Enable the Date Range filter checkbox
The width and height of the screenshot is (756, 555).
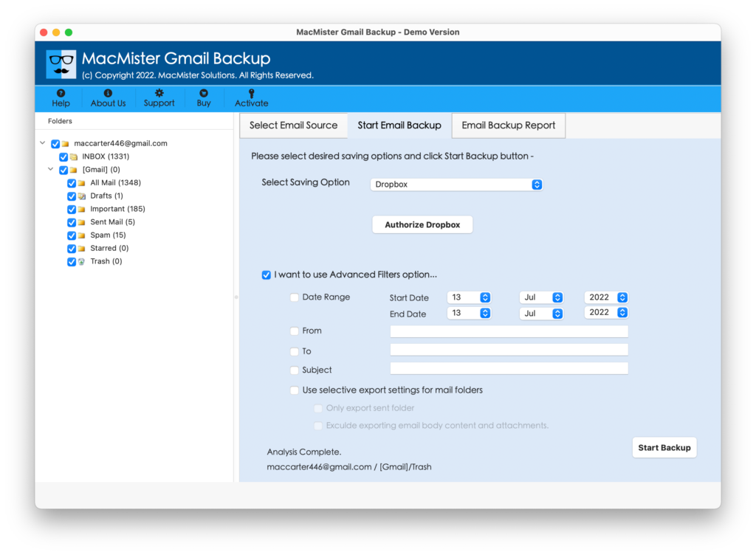pos(295,297)
